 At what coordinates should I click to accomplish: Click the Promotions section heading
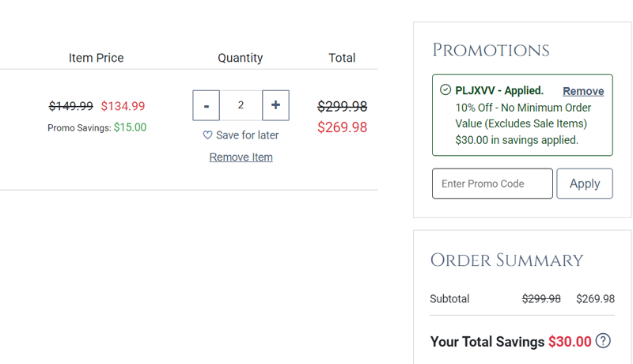[491, 51]
